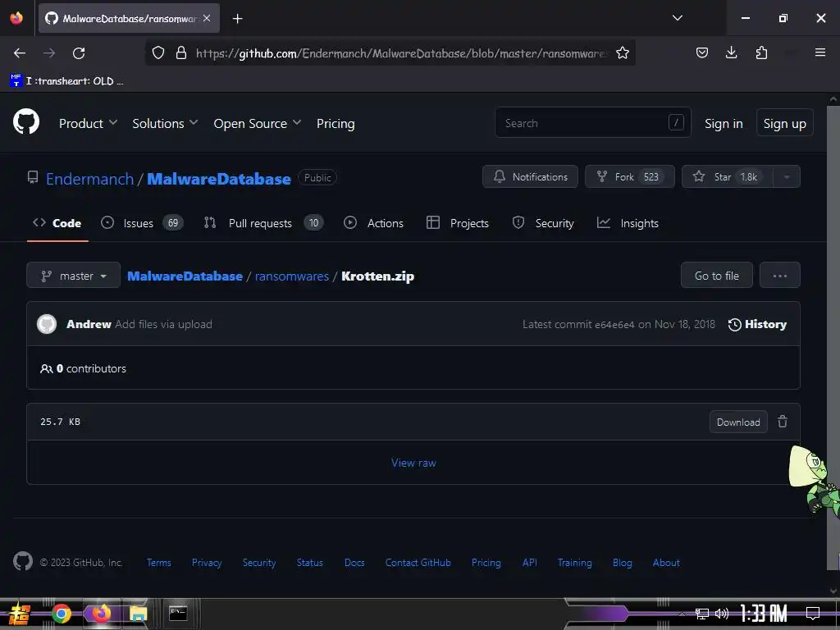Image resolution: width=840 pixels, height=630 pixels.
Task: Open File Explorer from the taskbar
Action: click(138, 614)
